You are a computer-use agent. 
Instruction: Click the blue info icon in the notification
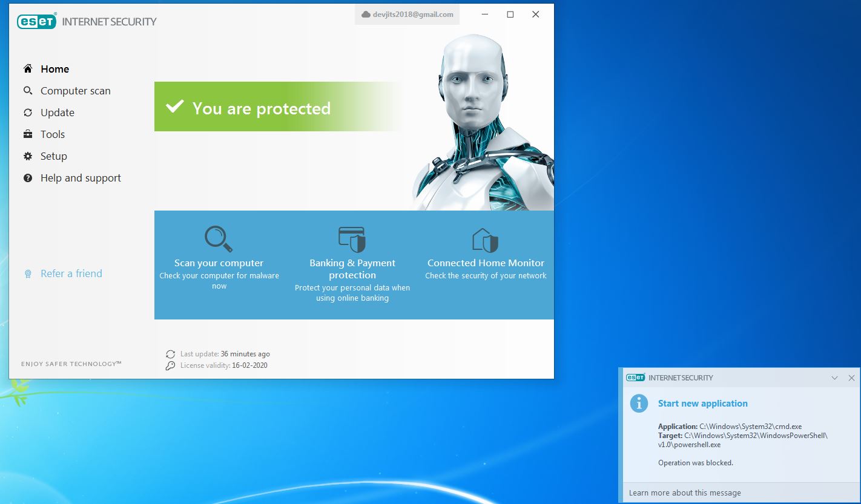coord(639,403)
